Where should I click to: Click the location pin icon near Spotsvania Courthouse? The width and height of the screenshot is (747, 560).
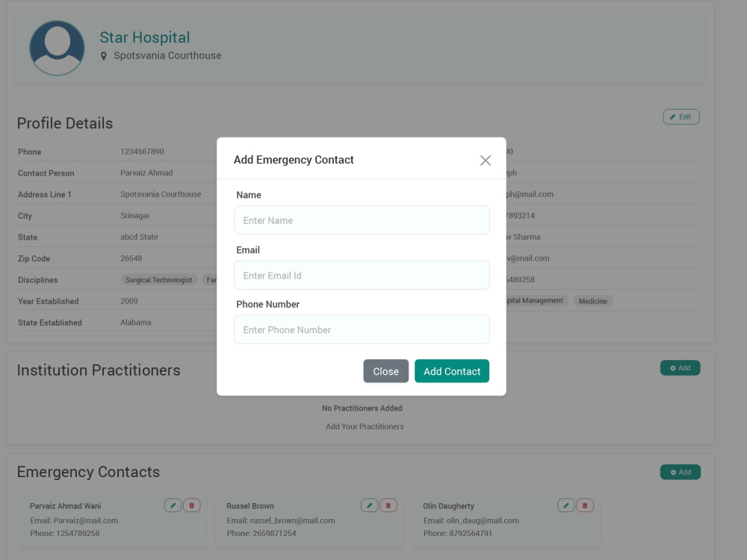pos(103,56)
